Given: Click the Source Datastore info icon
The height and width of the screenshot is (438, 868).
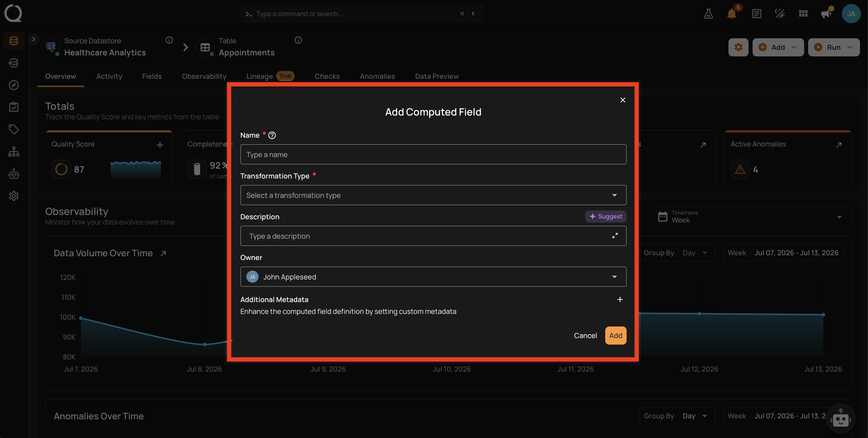Looking at the screenshot, I should click(x=169, y=40).
